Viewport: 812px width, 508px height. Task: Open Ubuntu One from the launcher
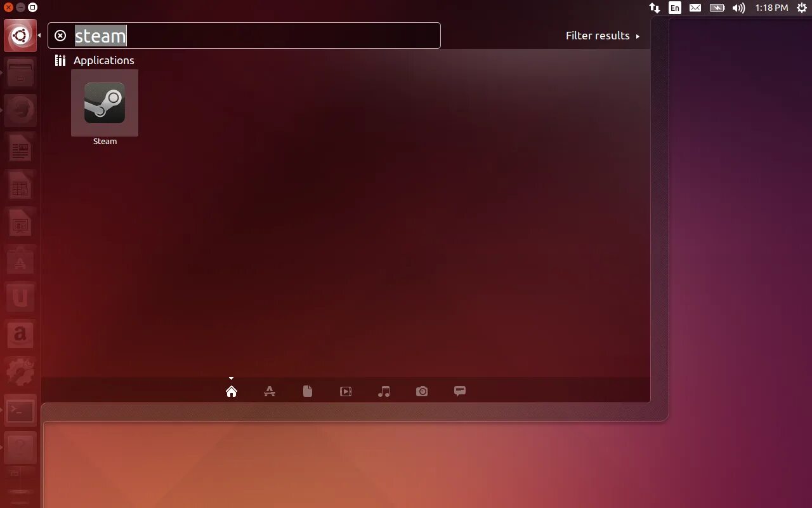pyautogui.click(x=20, y=298)
